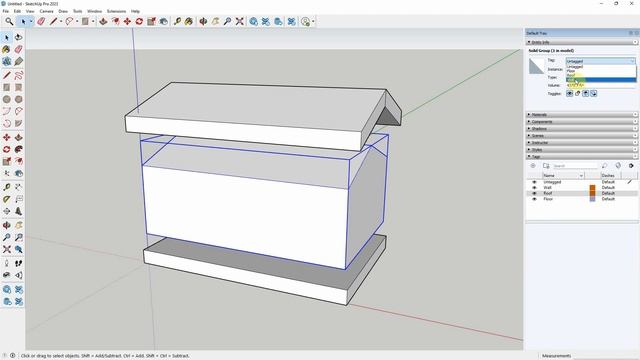Click the active-tag pencil on Untagged row
The height and width of the screenshot is (360, 640).
(630, 182)
